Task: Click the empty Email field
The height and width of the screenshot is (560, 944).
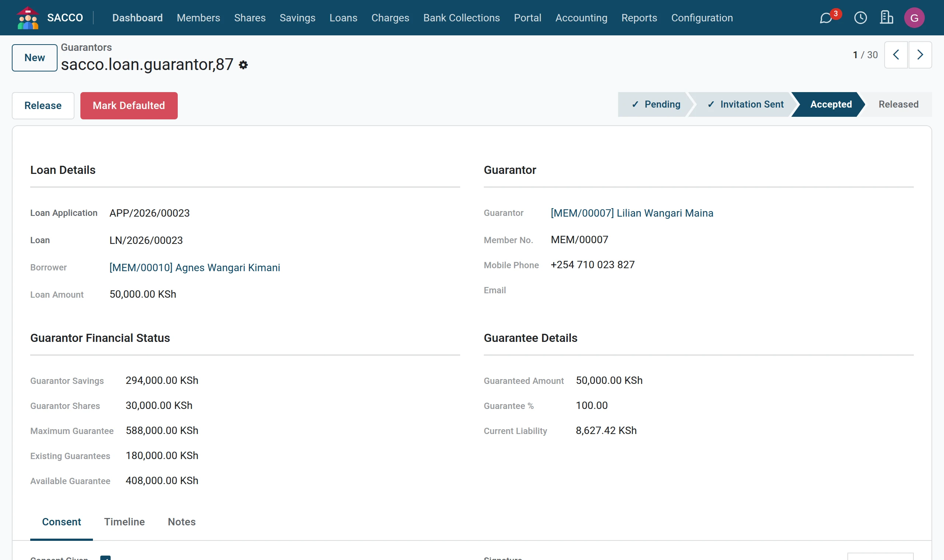Action: [x=732, y=290]
